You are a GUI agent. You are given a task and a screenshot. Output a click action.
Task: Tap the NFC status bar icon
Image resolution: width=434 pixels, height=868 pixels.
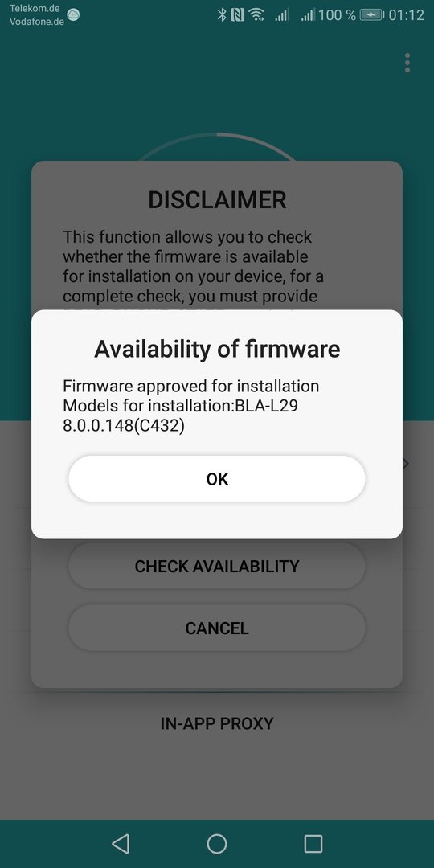click(x=237, y=15)
